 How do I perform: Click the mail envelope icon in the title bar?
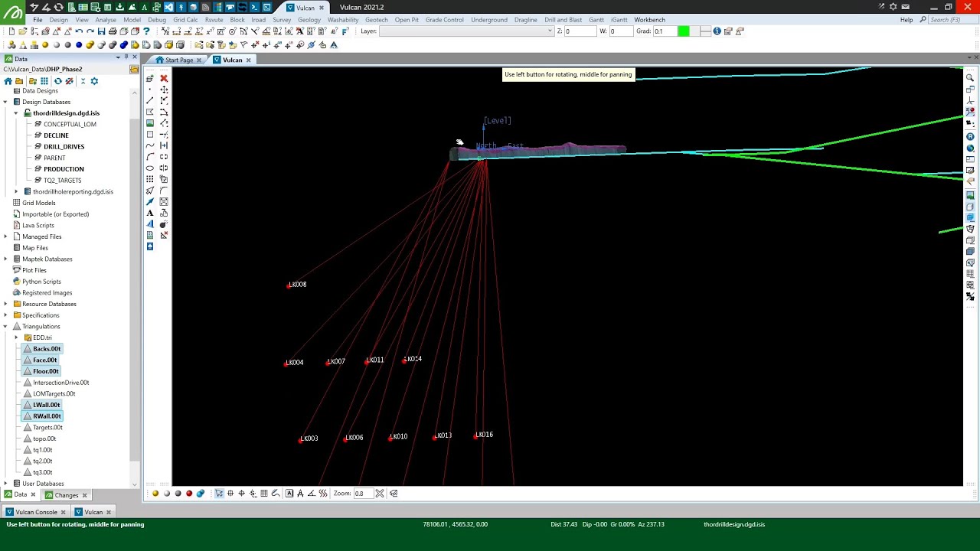[905, 7]
